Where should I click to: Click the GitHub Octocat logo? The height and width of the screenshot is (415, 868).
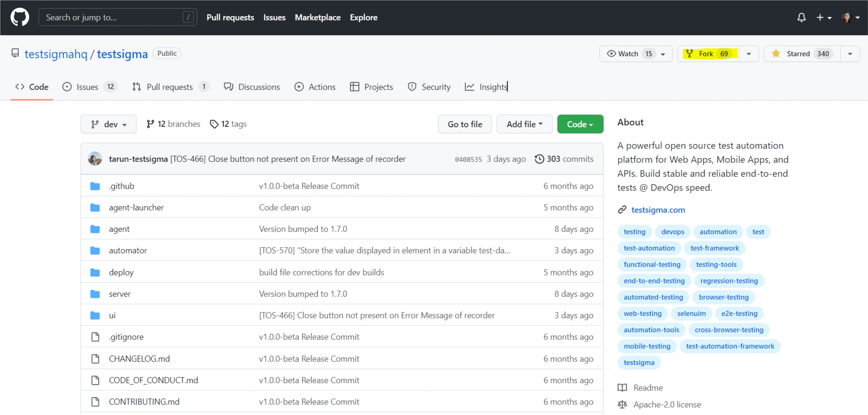point(20,17)
